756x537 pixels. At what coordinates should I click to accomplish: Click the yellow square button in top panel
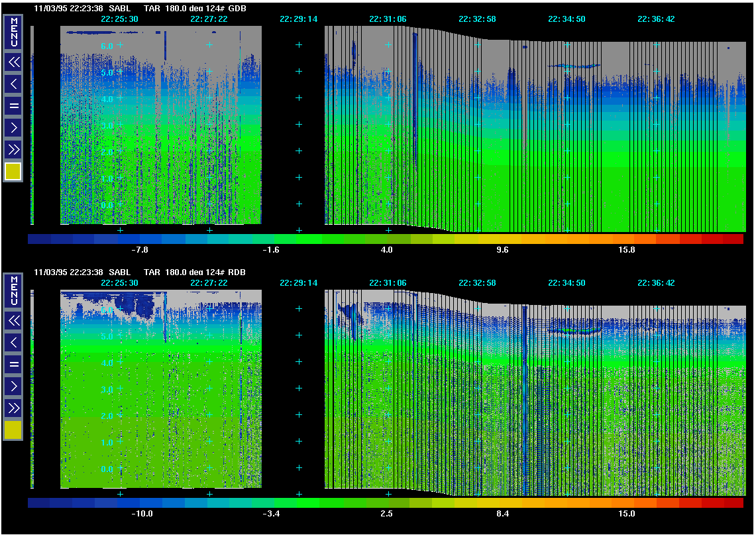13,172
